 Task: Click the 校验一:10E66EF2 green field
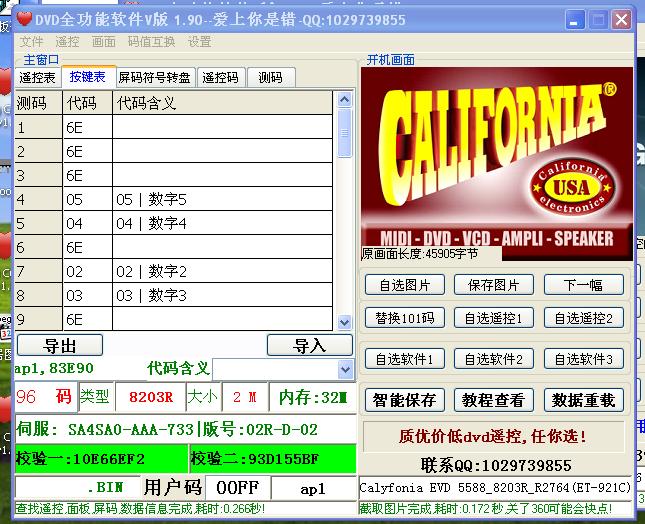tap(101, 458)
